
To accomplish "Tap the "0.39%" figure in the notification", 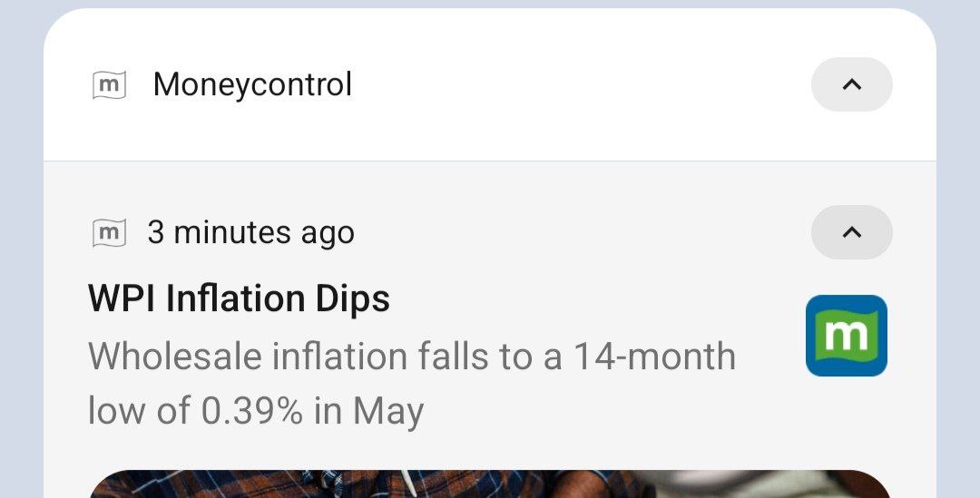I will click(252, 412).
